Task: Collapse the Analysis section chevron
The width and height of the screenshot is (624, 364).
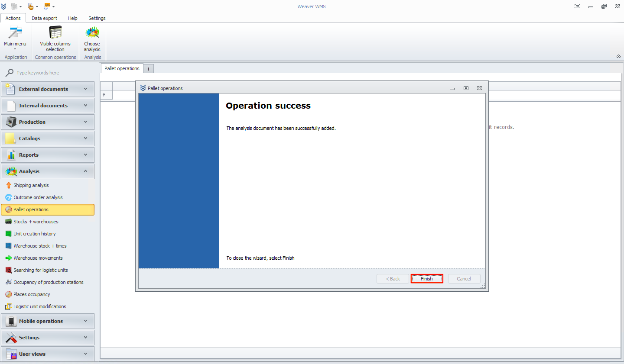Action: [x=85, y=171]
